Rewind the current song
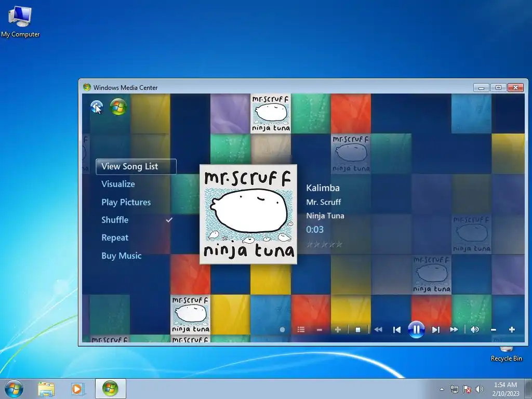Image resolution: width=532 pixels, height=399 pixels. tap(378, 329)
